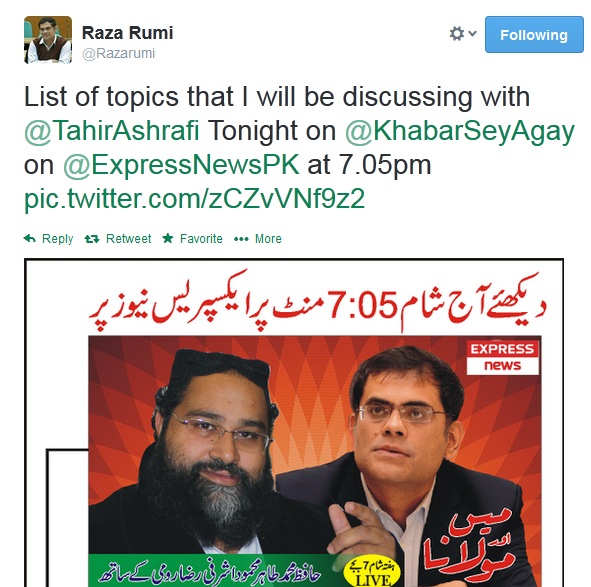Click the Favorite star icon
This screenshot has width=591, height=587.
[168, 238]
